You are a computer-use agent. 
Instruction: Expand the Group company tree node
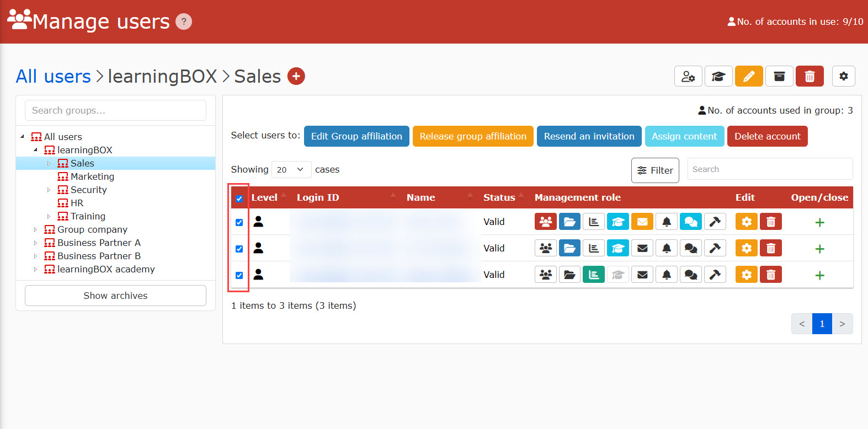coord(36,229)
